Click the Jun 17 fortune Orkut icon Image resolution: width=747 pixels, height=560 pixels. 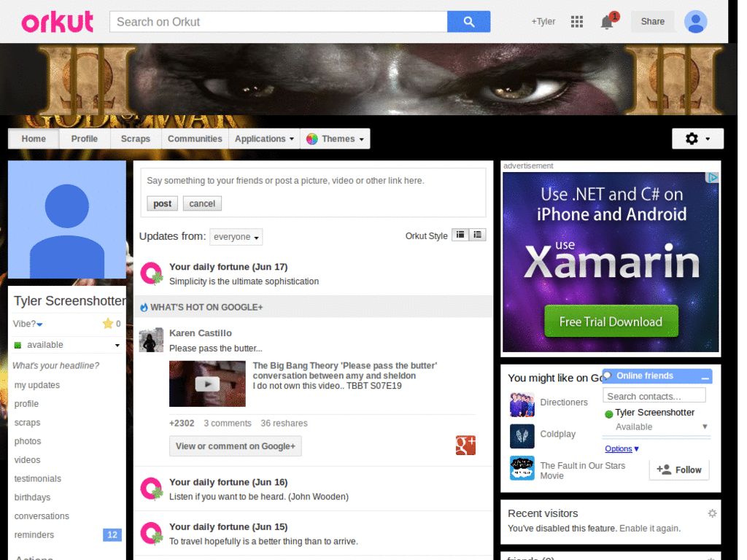click(x=152, y=273)
